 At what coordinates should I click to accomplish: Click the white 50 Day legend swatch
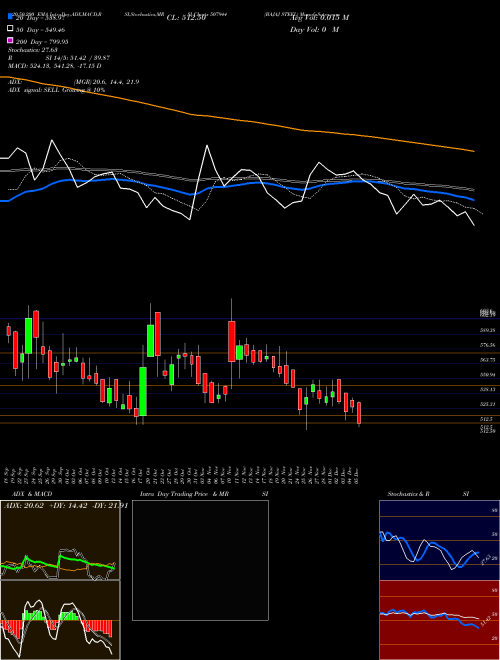coord(10,29)
